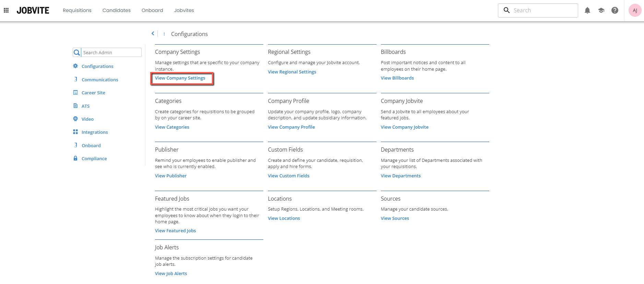Open the vertical dots menu beside Configurations

(x=164, y=34)
